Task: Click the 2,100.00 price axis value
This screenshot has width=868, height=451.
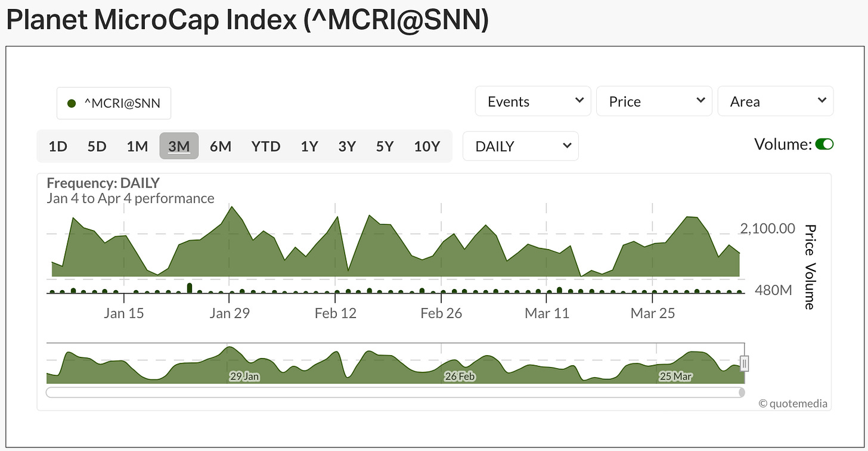Action: (x=768, y=228)
